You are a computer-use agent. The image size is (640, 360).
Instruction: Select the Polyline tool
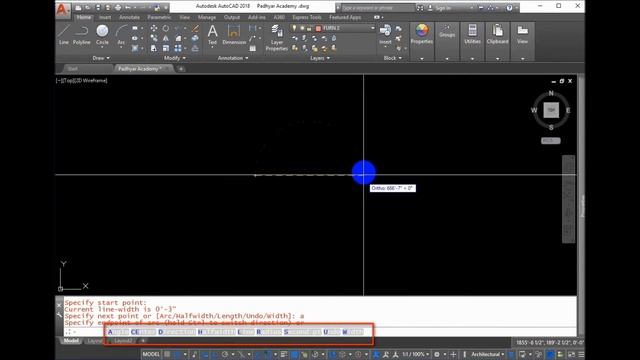(82, 34)
